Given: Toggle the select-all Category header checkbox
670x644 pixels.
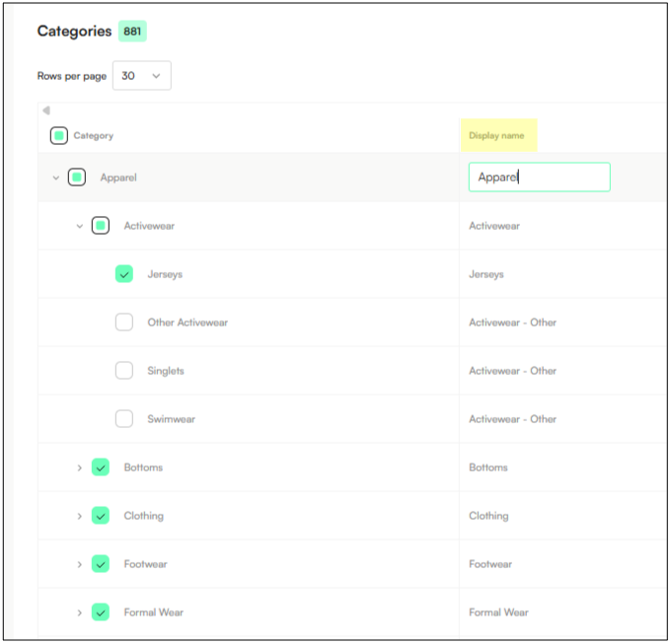Looking at the screenshot, I should click(x=59, y=136).
